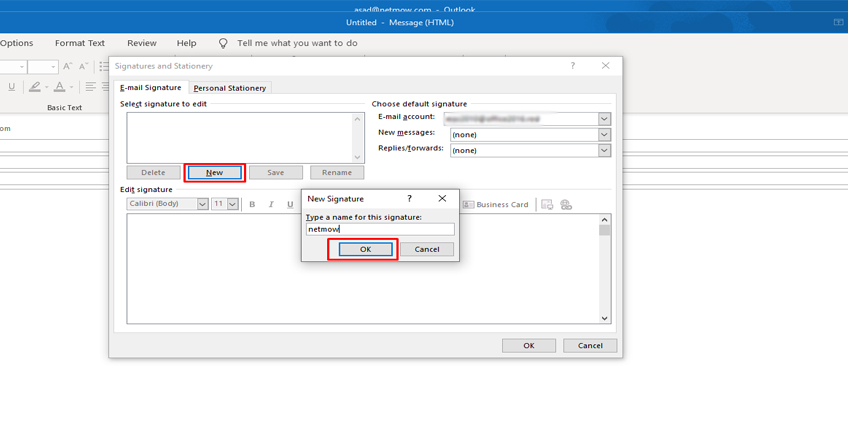
Task: Click the text highlight color icon
Action: pos(35,86)
